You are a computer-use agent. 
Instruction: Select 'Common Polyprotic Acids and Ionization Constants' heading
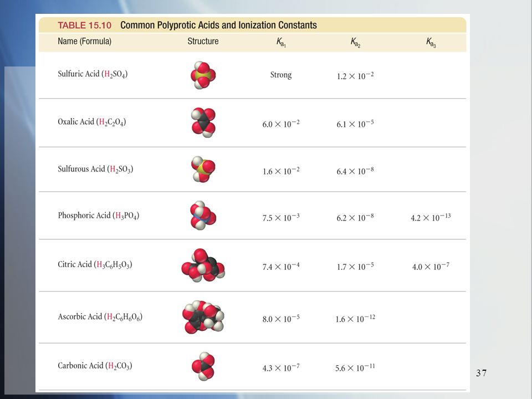(218, 25)
